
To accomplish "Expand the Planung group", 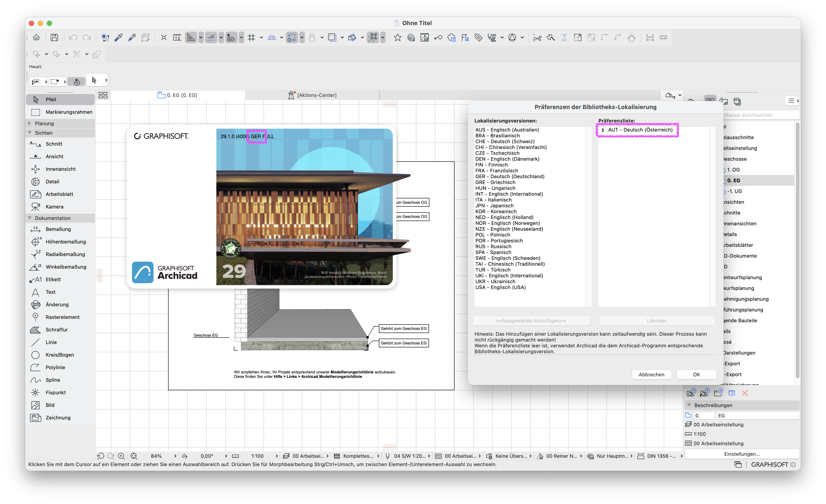I will (x=29, y=123).
